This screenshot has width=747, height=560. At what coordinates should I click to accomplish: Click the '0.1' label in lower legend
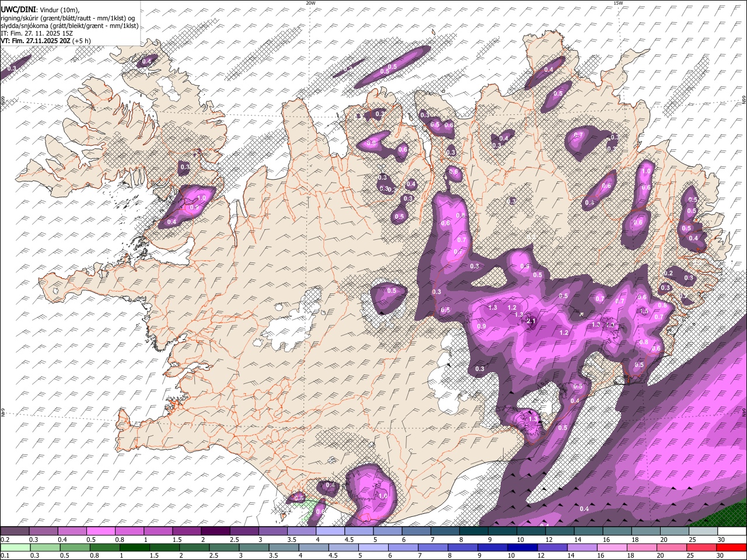pos(5,555)
